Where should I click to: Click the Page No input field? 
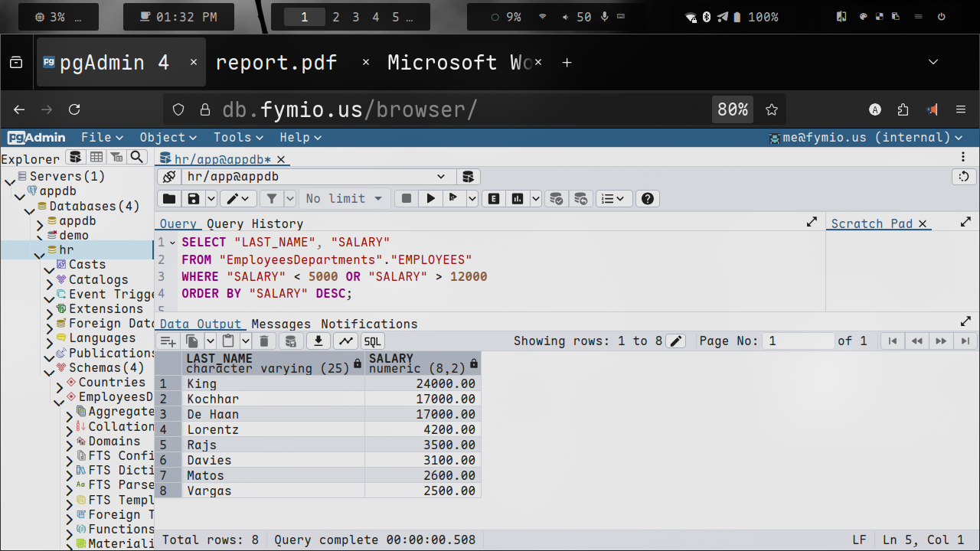(x=799, y=341)
